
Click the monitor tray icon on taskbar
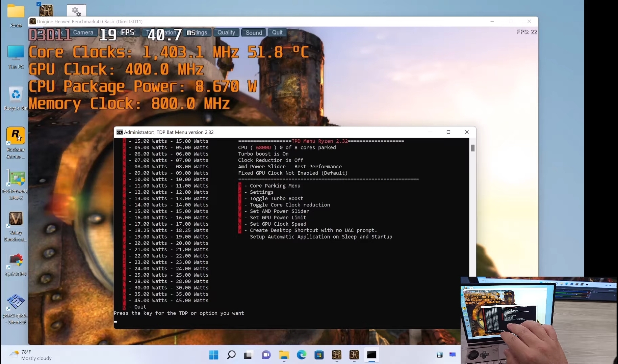453,355
